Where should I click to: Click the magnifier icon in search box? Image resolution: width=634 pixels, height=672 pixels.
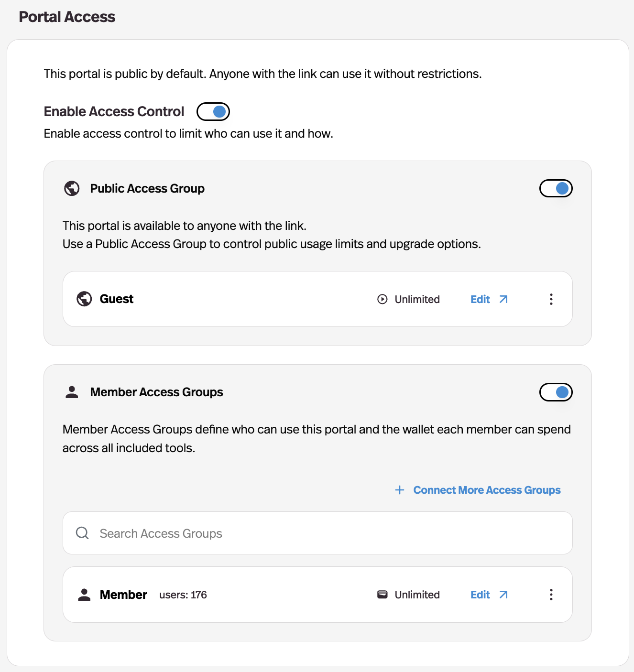click(x=82, y=533)
